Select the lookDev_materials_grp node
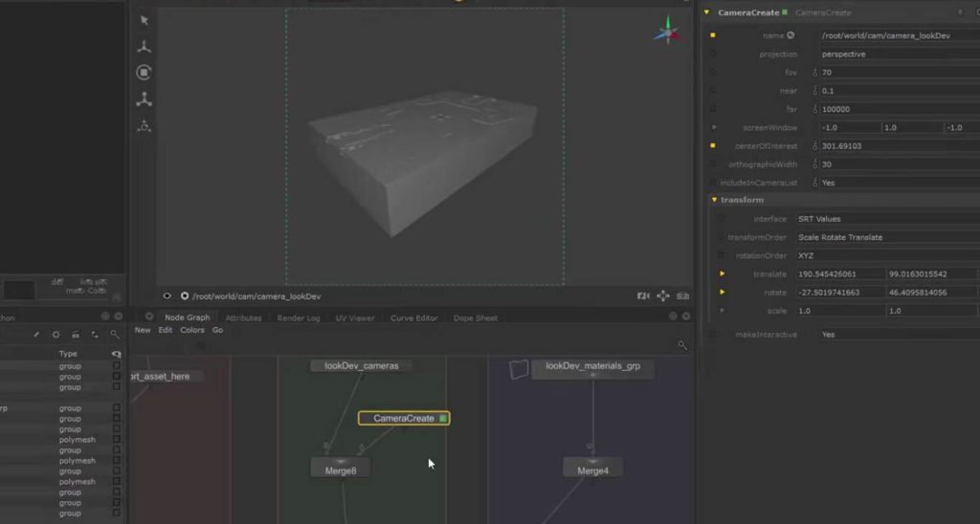The height and width of the screenshot is (524, 980). [x=592, y=366]
